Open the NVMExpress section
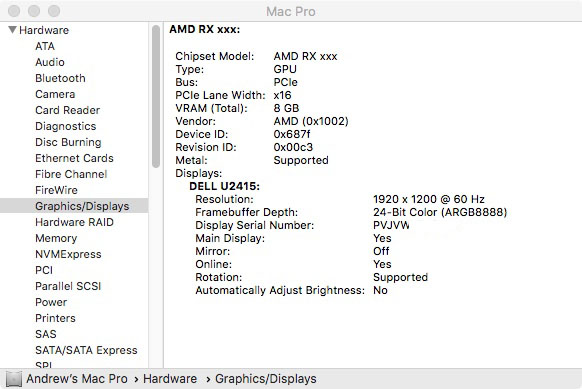Screen dimensions: 582x389 68,254
